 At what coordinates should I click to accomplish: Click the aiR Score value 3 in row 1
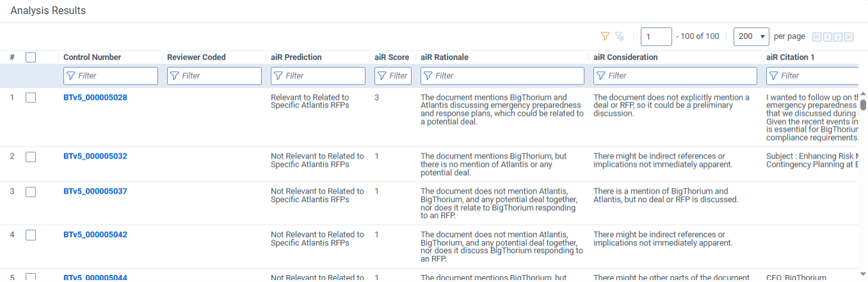pyautogui.click(x=377, y=98)
